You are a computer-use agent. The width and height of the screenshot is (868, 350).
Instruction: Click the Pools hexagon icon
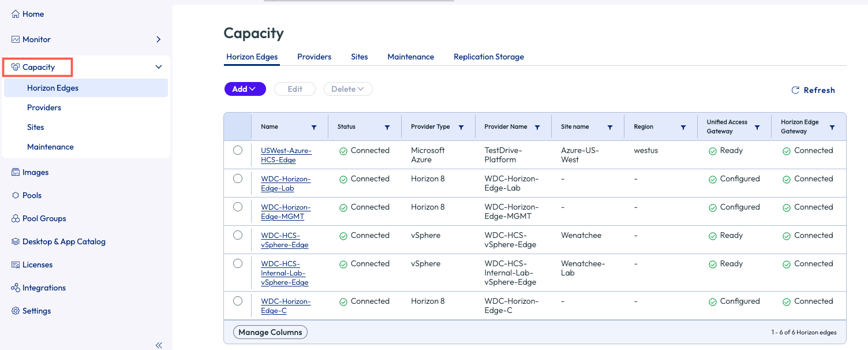pos(16,196)
